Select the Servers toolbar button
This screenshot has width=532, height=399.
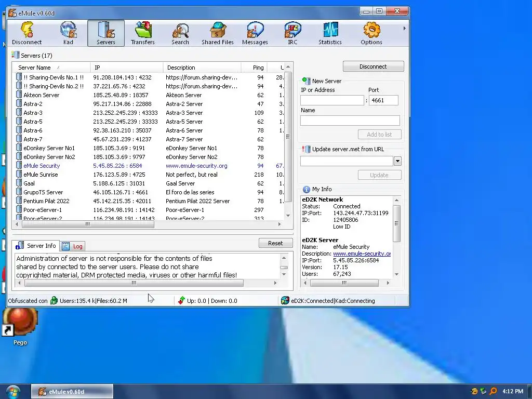(x=106, y=33)
